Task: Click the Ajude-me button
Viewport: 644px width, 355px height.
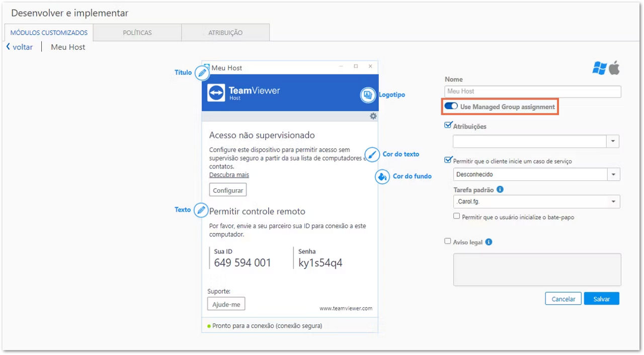Action: pos(226,304)
